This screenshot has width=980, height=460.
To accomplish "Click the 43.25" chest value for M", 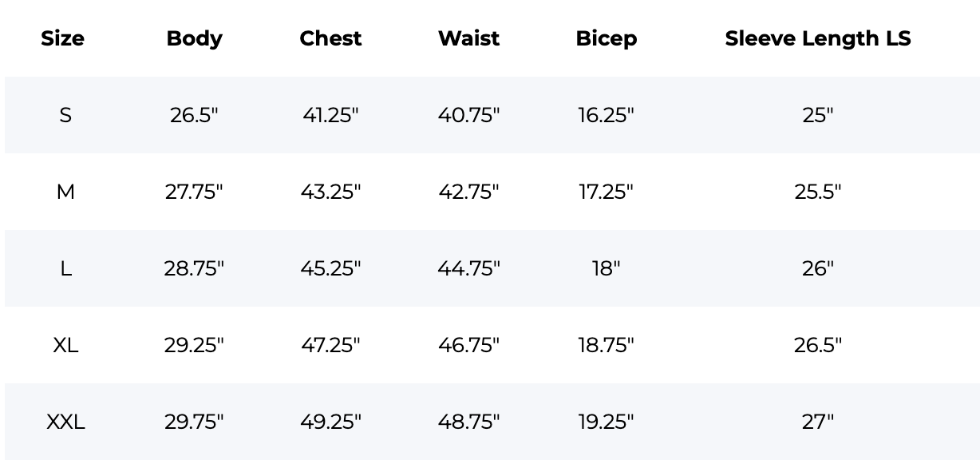I will 330,192.
